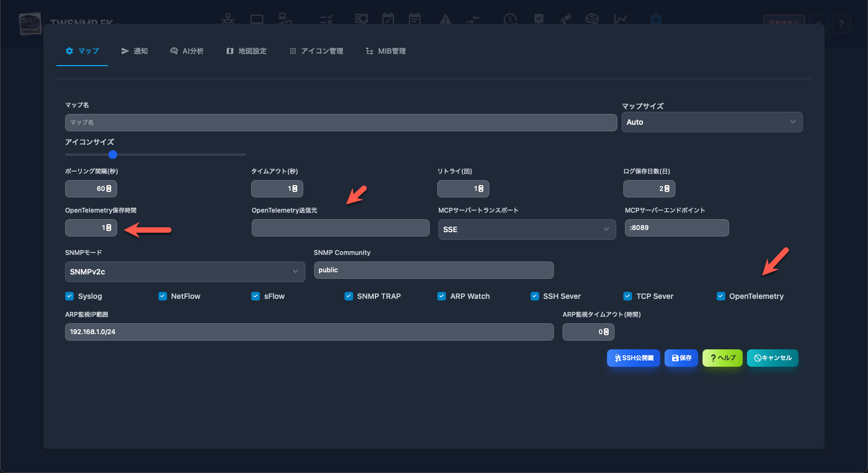868x473 pixels.
Task: Toggle the ARP Watch checkbox
Action: pos(442,296)
